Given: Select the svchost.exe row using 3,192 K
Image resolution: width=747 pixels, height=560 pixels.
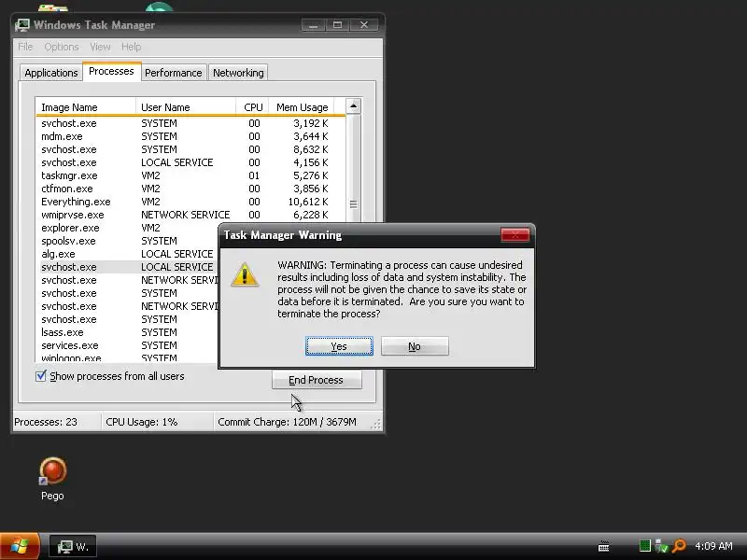Looking at the screenshot, I should (190, 123).
